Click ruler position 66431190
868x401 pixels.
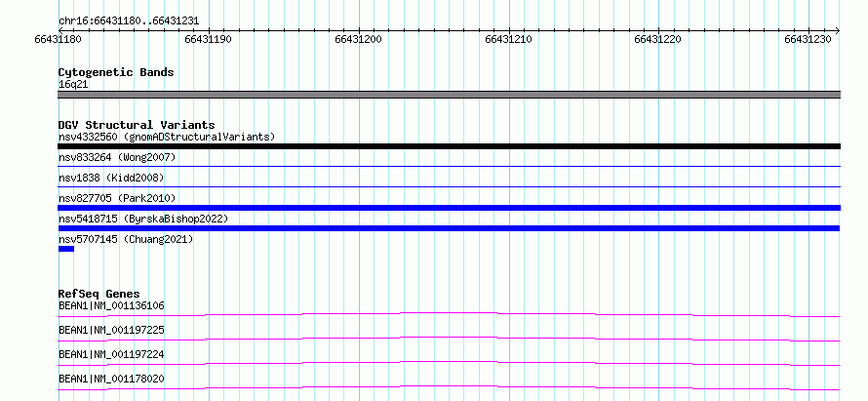click(209, 39)
